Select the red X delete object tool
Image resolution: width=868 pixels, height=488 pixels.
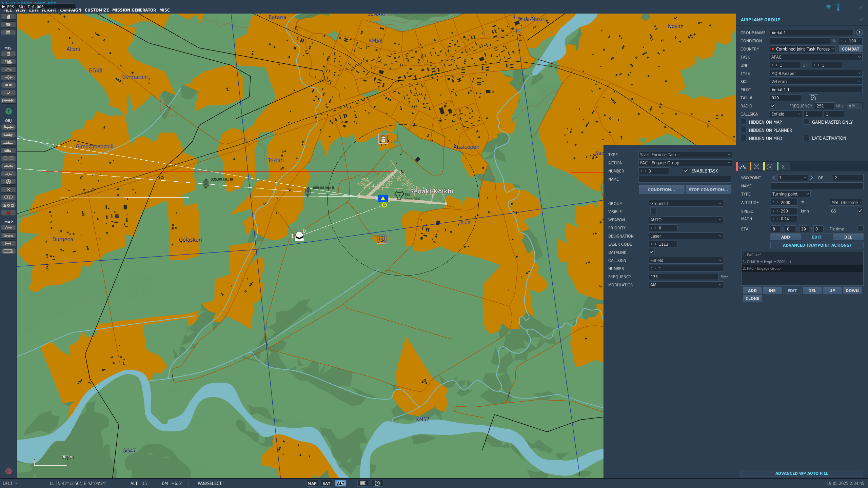coord(8,213)
